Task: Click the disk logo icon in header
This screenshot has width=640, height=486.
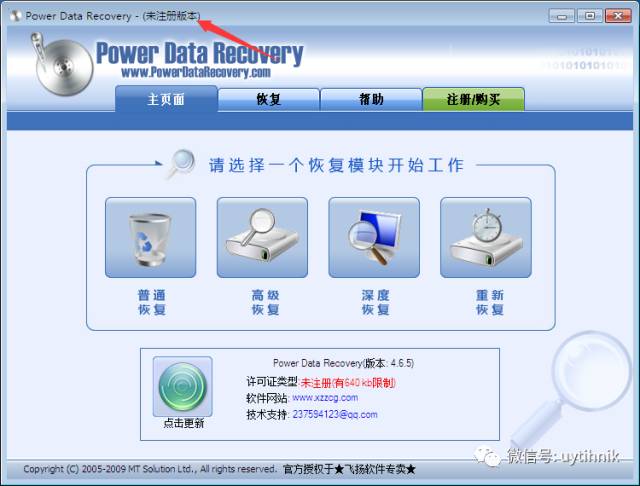Action: click(62, 65)
